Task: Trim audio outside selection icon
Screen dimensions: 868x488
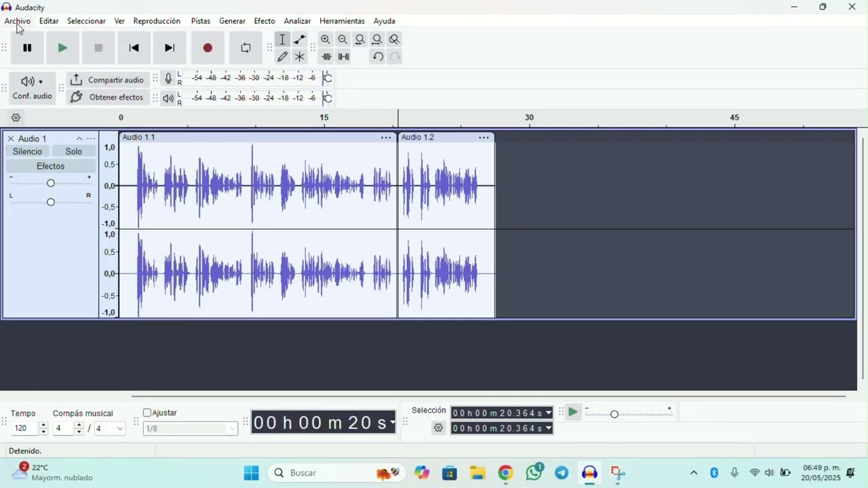Action: pos(326,57)
